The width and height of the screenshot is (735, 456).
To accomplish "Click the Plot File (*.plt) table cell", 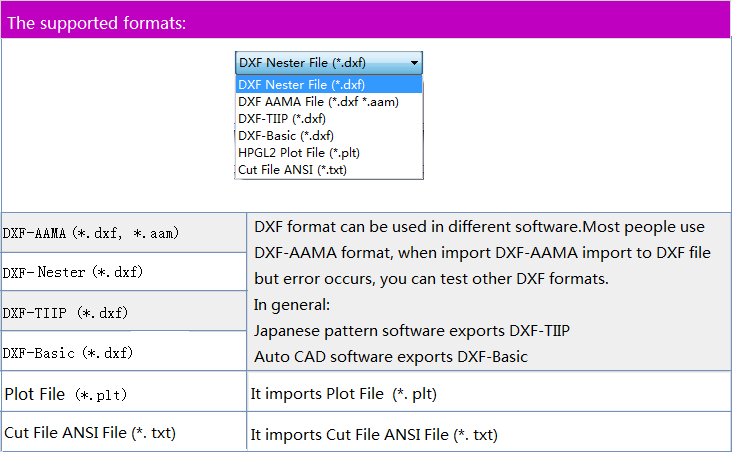I will pyautogui.click(x=66, y=394).
